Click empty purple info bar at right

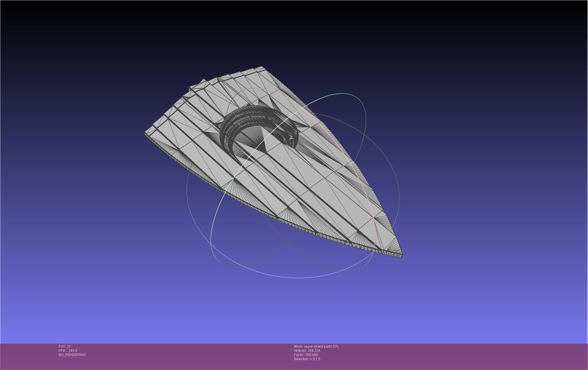477,356
